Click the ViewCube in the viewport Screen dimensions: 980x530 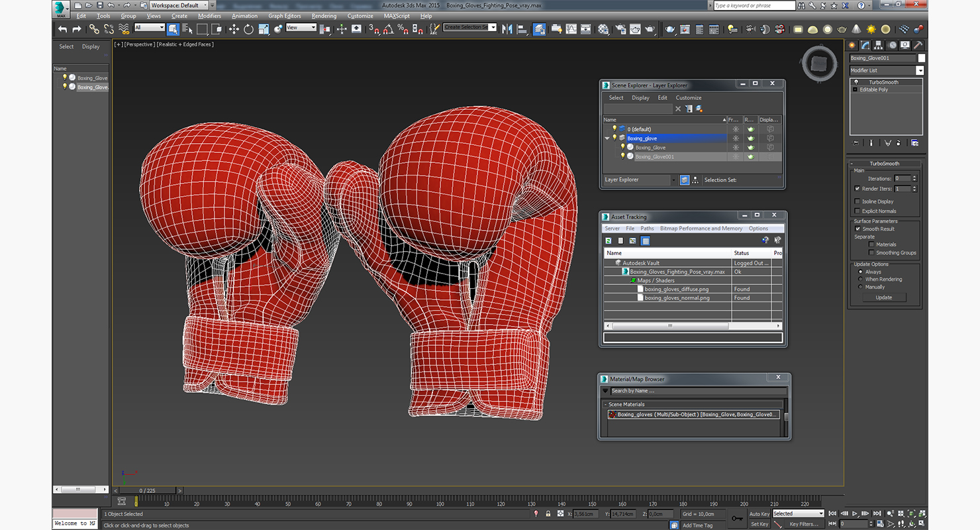(819, 64)
